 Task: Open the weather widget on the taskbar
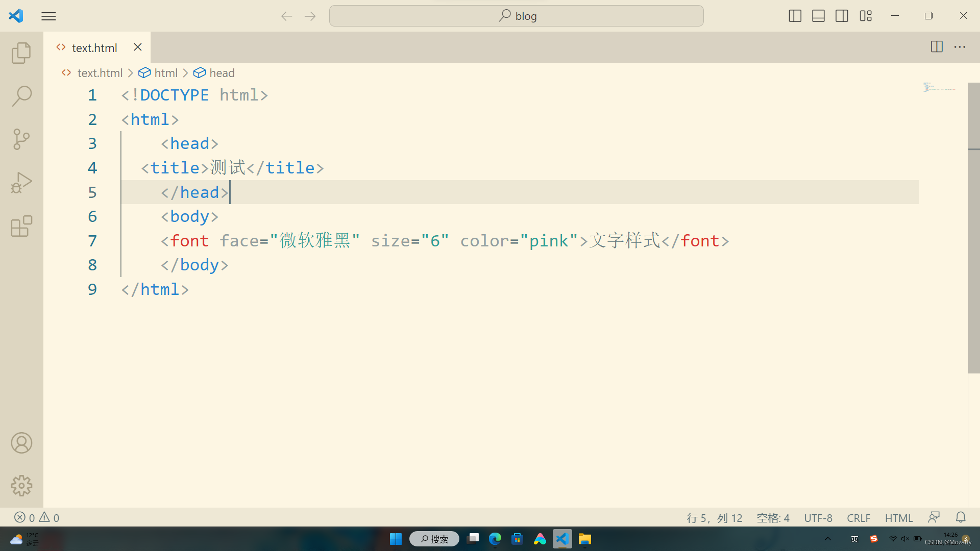[24, 539]
